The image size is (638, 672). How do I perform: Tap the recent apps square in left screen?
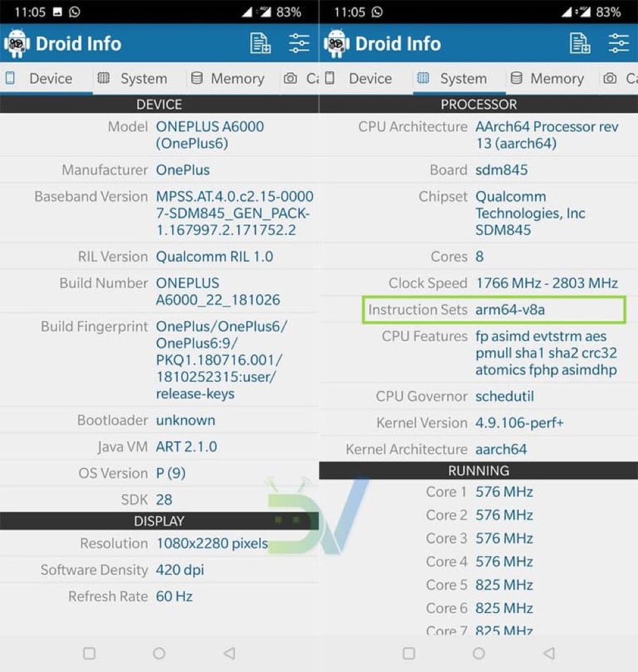coord(89,653)
